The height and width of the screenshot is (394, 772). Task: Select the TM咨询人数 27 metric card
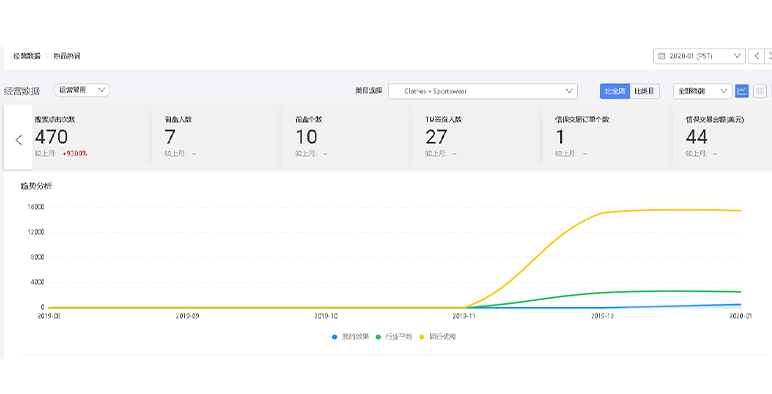476,137
